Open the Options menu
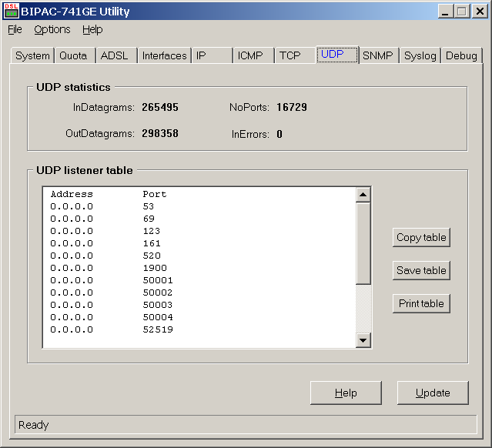This screenshot has height=448, width=492. (52, 29)
